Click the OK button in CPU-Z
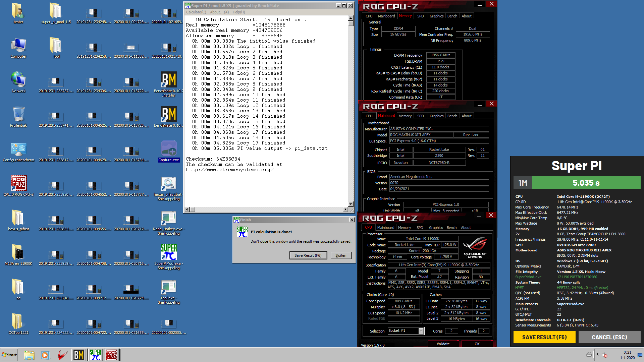 click(x=477, y=344)
